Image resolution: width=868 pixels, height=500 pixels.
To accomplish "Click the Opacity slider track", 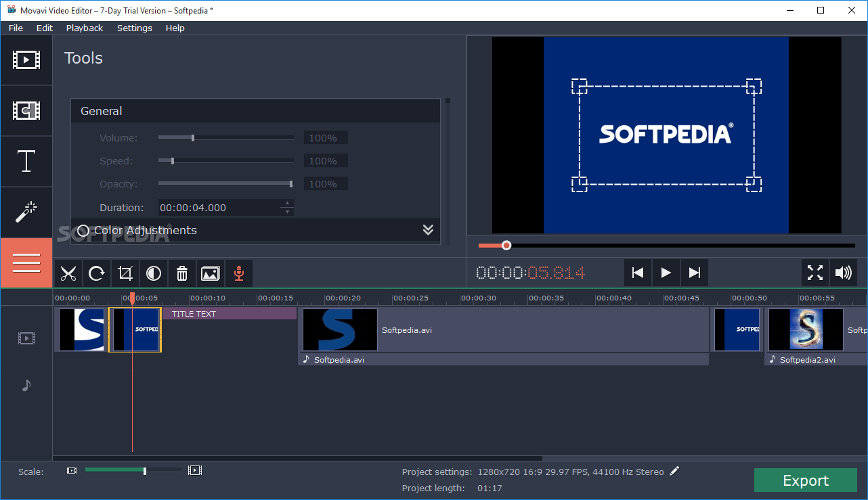I will coord(226,184).
